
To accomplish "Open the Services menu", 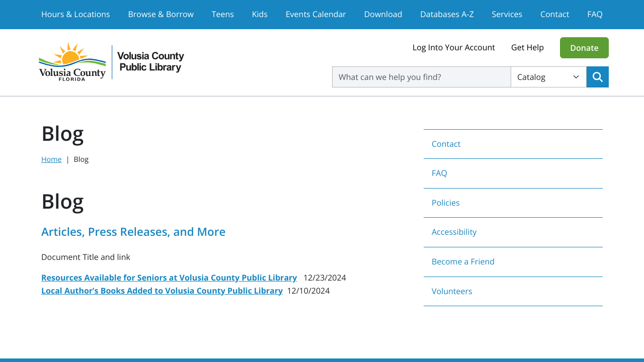I will 507,14.
